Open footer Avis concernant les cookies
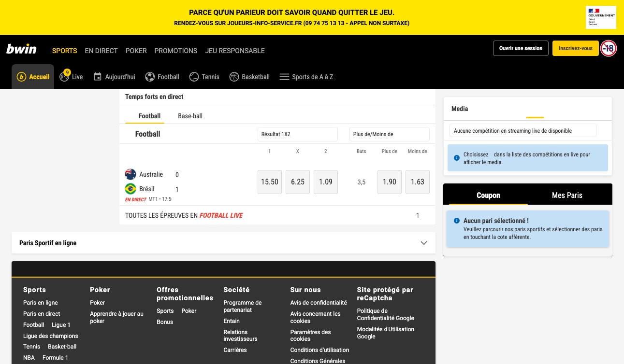The image size is (624, 364). 315,317
